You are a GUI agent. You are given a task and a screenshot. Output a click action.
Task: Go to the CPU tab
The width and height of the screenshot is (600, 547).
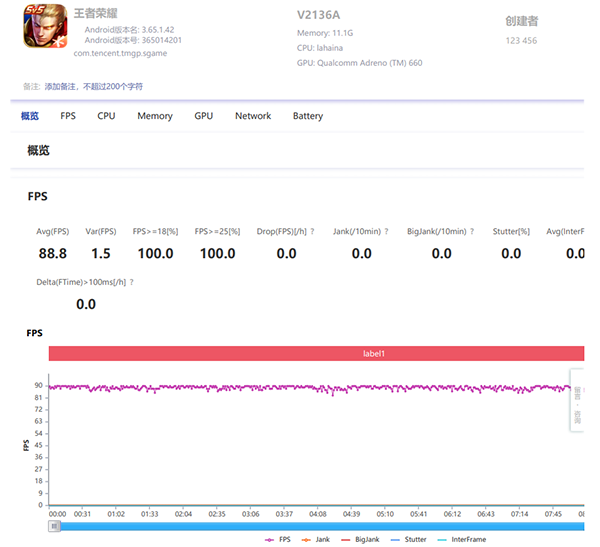click(x=106, y=116)
